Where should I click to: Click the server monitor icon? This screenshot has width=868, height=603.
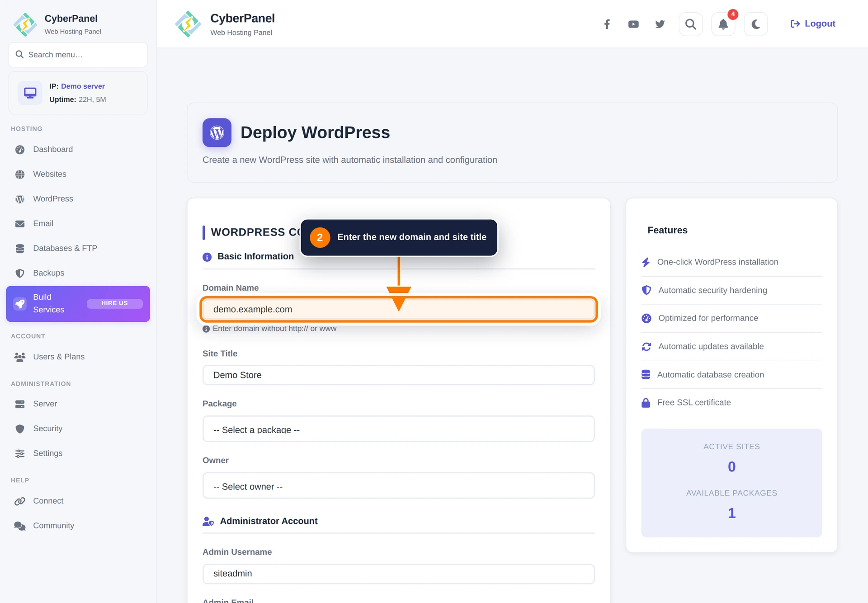(x=30, y=93)
